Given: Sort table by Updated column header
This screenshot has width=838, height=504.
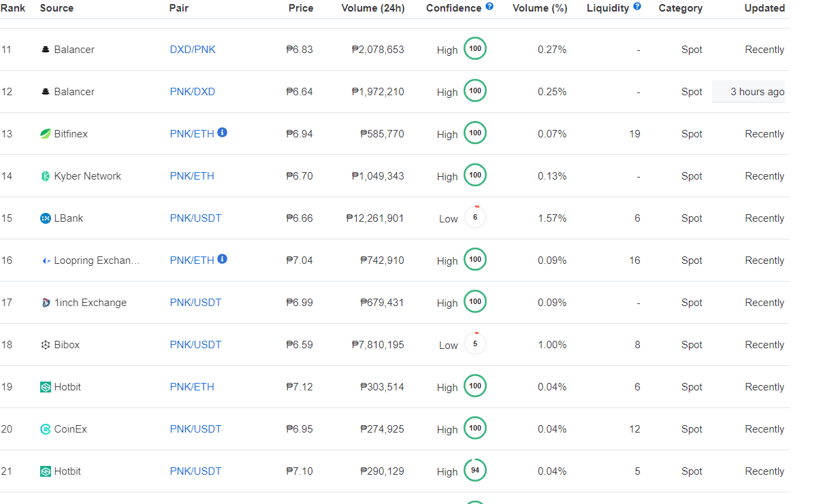Looking at the screenshot, I should pos(764,8).
